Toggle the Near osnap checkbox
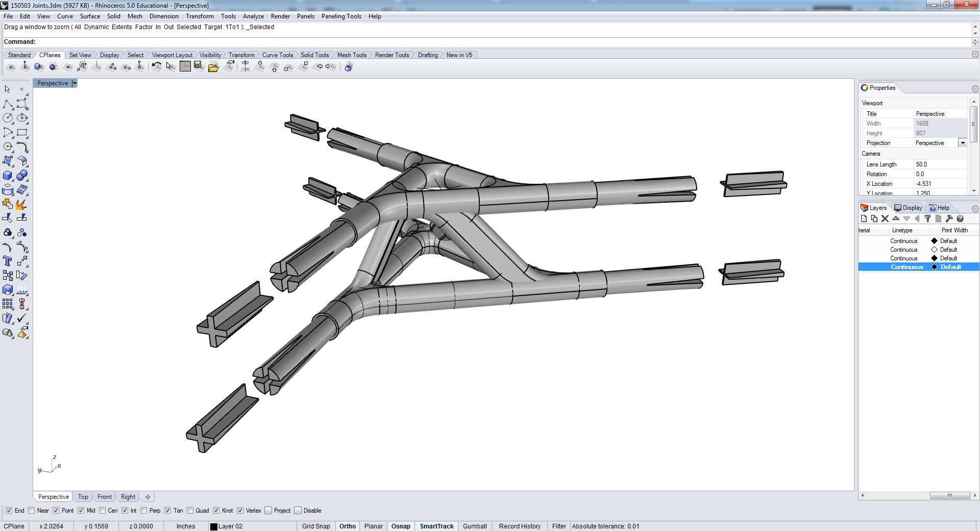 pos(32,511)
